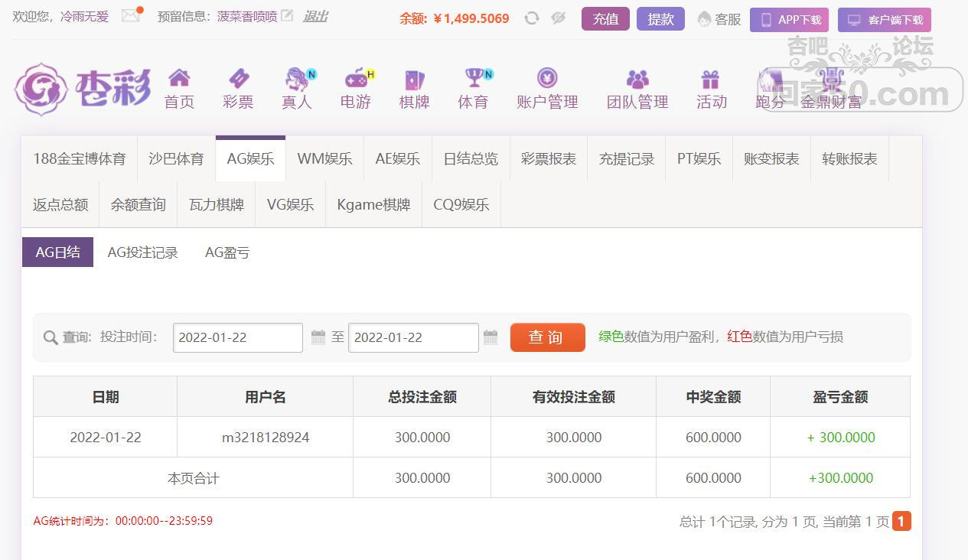Open the 转账报表 tab
968x560 pixels.
(849, 159)
